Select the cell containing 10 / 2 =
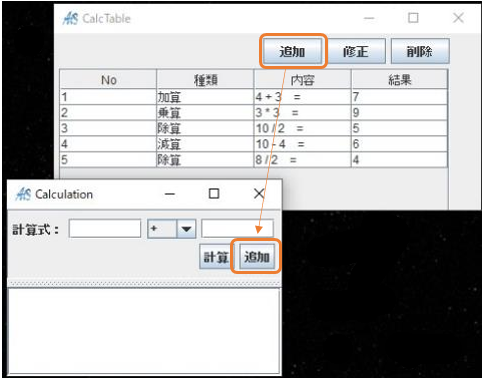 click(x=302, y=128)
